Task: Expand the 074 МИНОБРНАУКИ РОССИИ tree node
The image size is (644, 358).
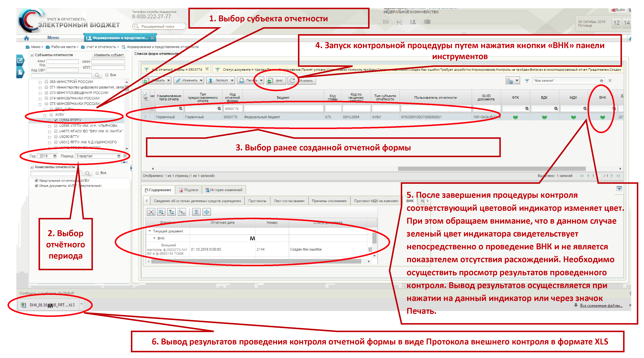Action: point(40,99)
